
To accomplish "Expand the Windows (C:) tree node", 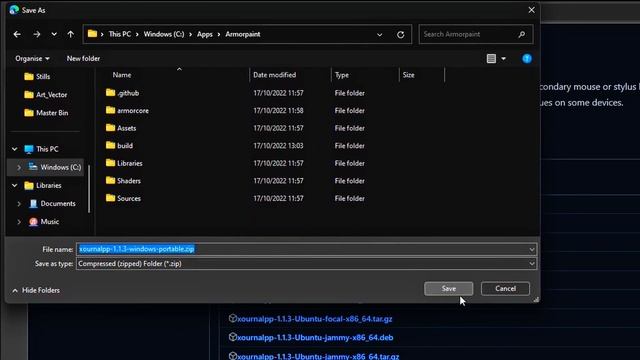I will point(19,167).
